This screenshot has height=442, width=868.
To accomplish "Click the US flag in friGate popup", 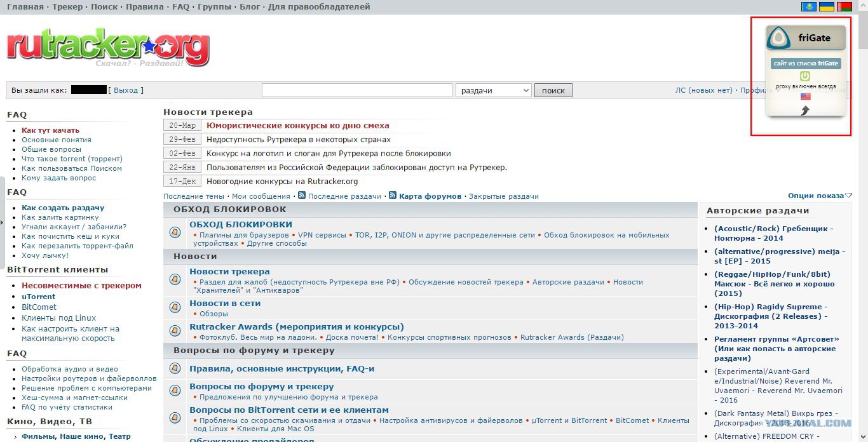I will [806, 97].
